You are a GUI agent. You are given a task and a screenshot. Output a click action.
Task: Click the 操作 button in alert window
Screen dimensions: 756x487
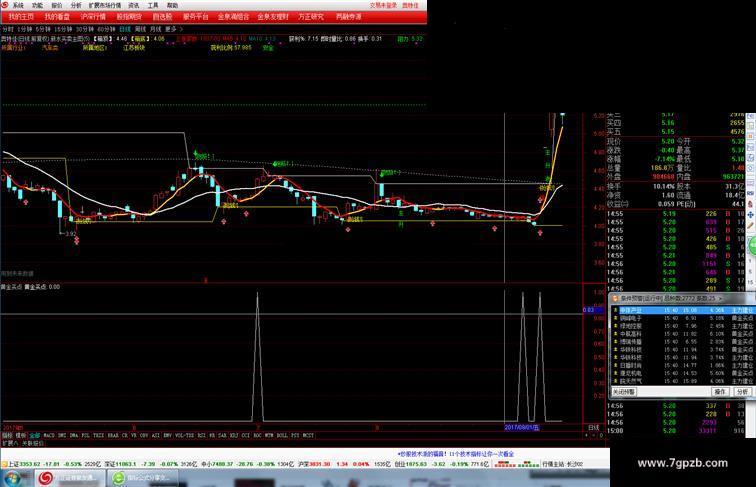click(x=720, y=392)
